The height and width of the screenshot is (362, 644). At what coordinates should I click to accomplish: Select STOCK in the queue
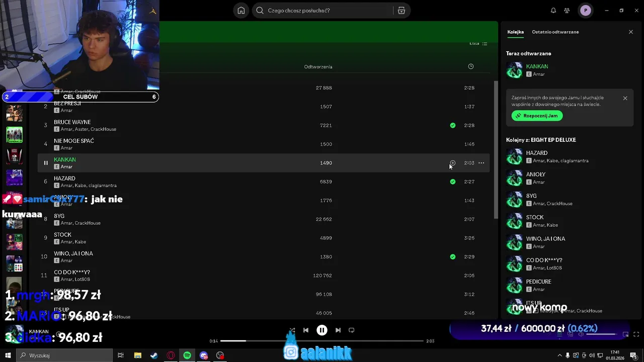coord(570,221)
